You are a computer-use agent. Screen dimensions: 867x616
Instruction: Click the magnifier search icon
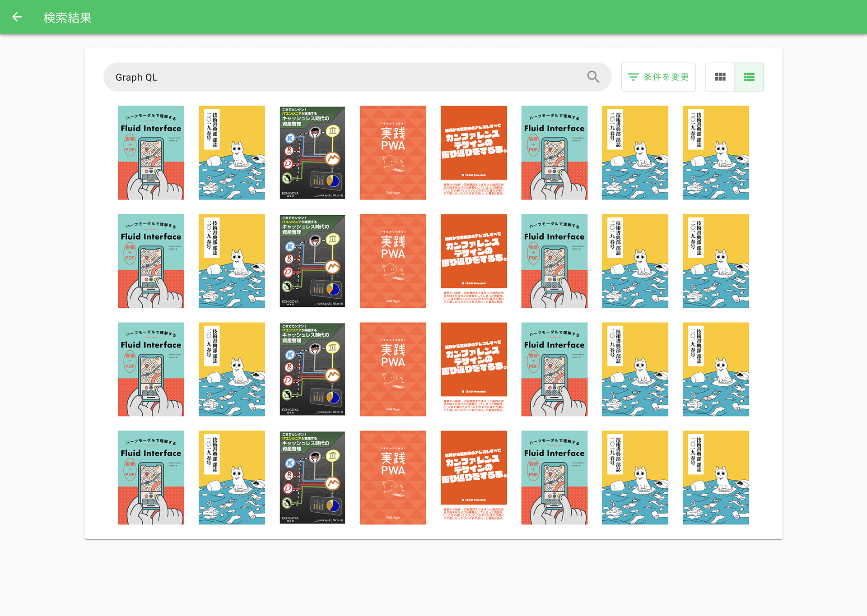593,77
